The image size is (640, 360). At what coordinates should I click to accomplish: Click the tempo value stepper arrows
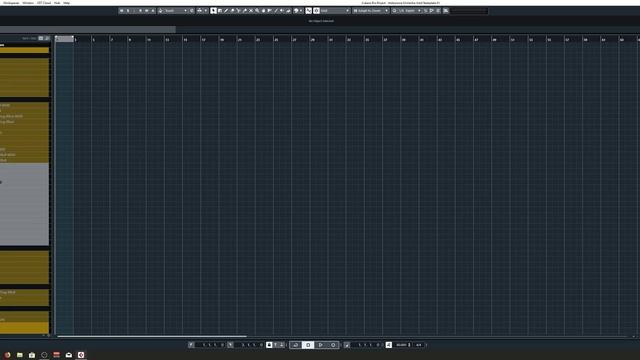(x=409, y=345)
